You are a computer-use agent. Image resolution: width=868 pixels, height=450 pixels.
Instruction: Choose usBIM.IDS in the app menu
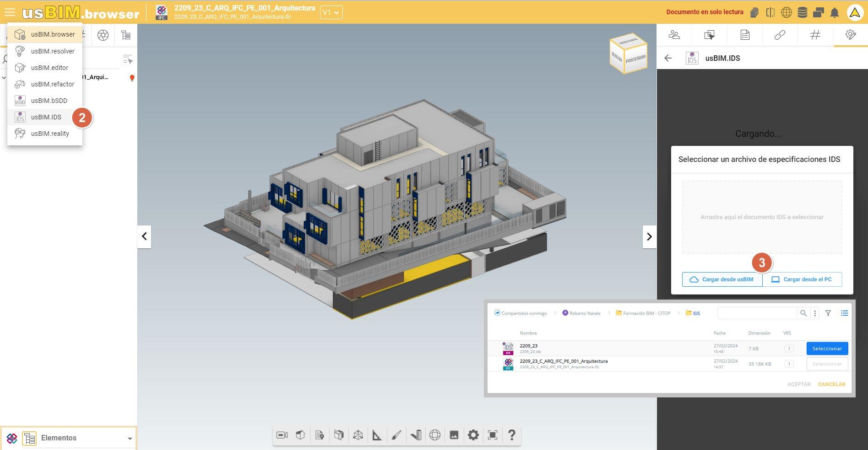pyautogui.click(x=45, y=117)
